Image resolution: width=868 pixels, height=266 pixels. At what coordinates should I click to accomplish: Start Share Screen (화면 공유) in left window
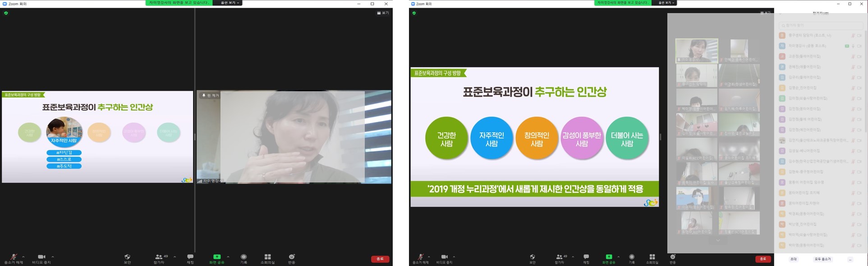[217, 257]
